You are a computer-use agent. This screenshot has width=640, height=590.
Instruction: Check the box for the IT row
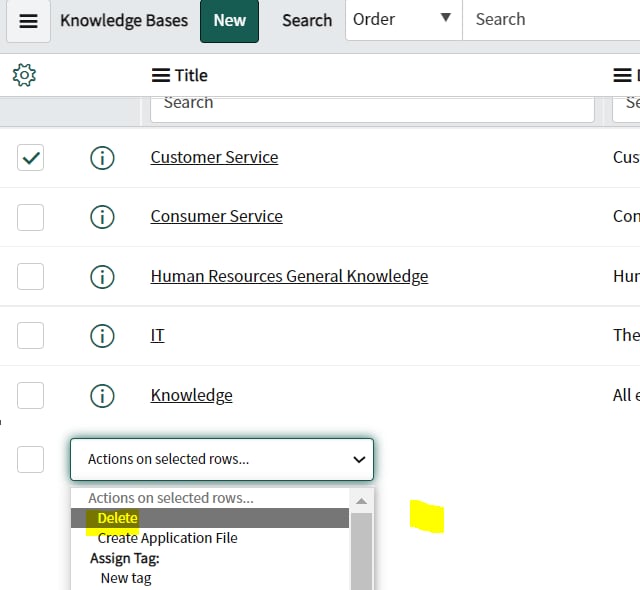click(x=31, y=335)
